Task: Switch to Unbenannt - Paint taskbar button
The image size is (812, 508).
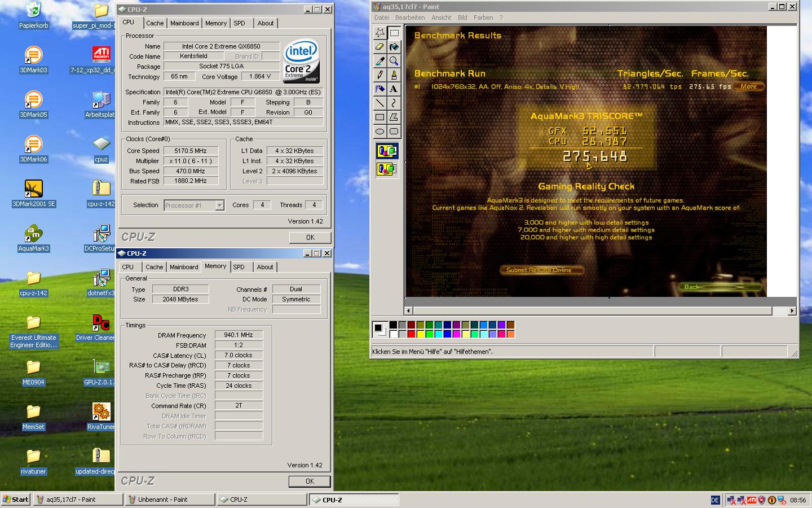Action: tap(170, 500)
